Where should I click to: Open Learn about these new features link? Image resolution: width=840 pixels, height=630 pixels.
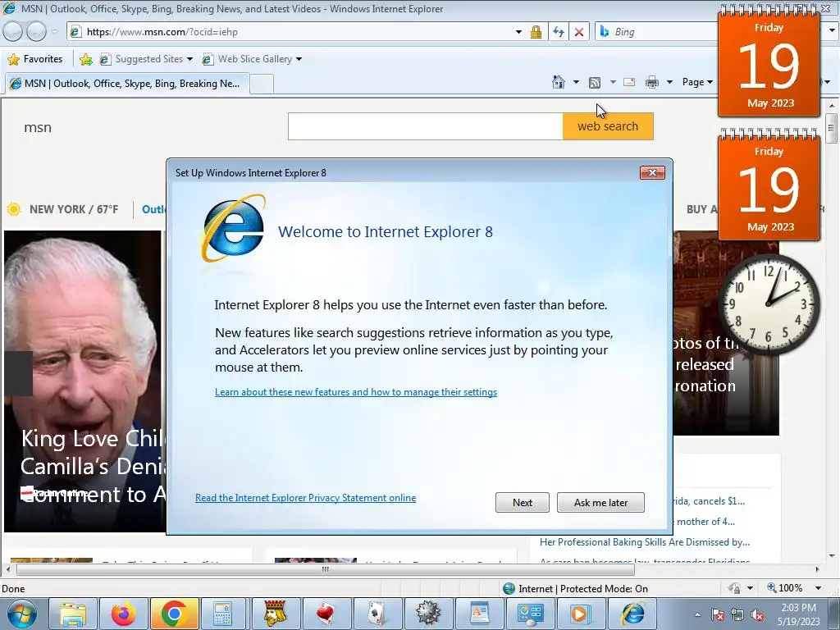click(x=356, y=392)
